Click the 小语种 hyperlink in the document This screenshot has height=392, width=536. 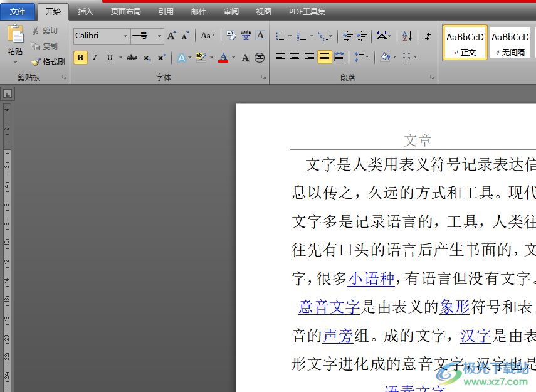[371, 278]
